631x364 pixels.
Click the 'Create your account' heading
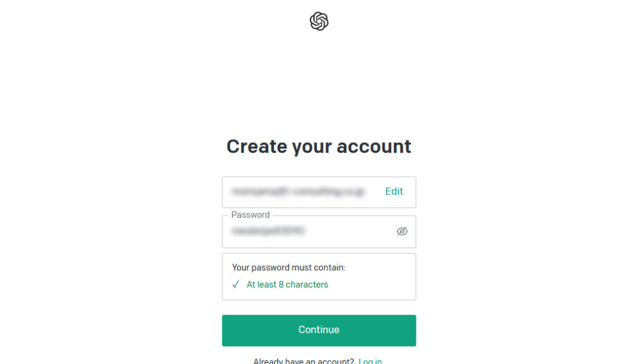[319, 146]
